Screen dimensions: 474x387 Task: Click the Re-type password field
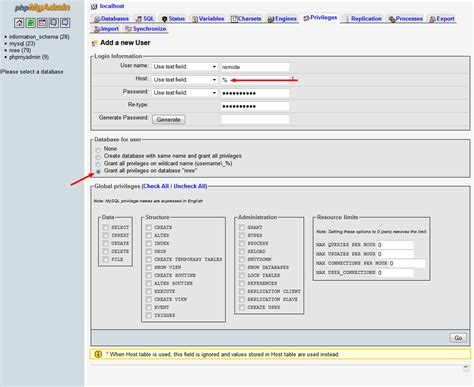pos(255,106)
